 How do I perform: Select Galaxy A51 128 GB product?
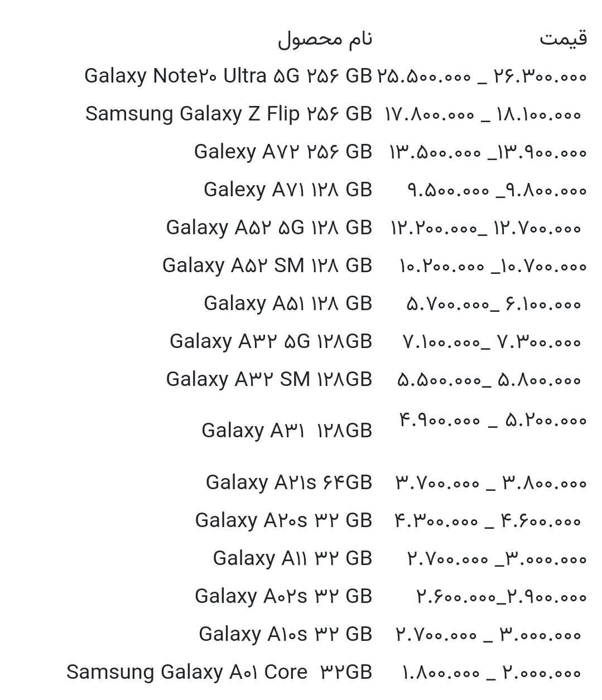pyautogui.click(x=287, y=304)
